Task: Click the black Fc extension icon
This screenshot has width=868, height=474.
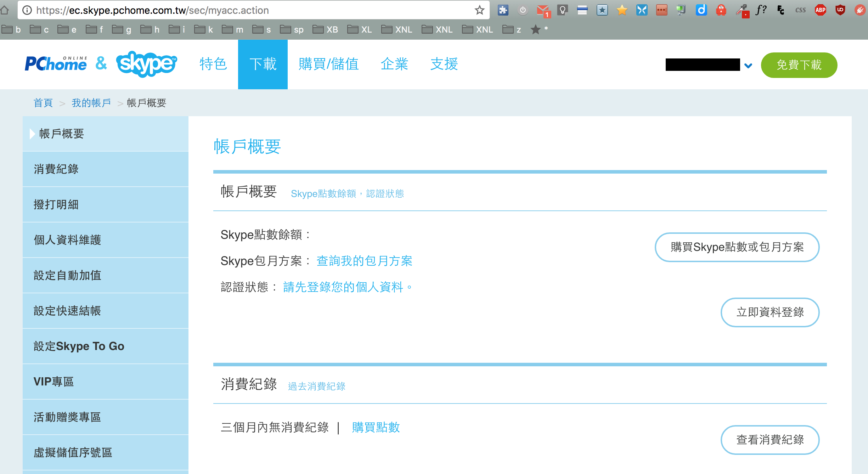Action: coord(780,10)
